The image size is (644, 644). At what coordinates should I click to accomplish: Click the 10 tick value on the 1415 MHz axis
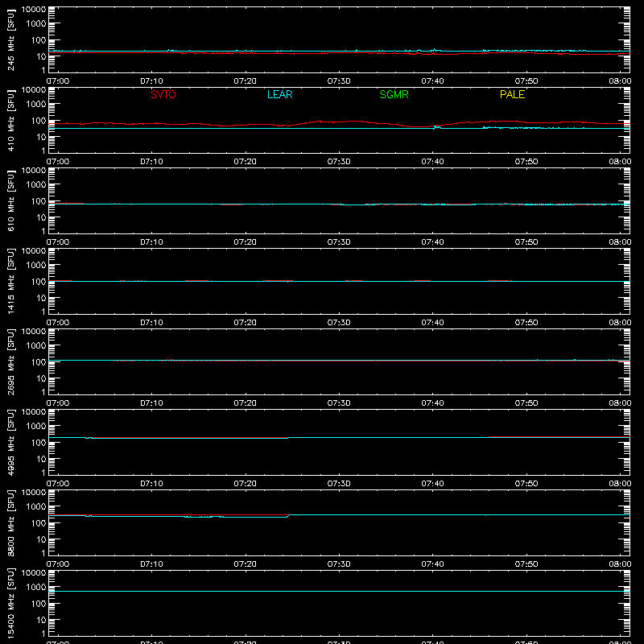click(41, 298)
